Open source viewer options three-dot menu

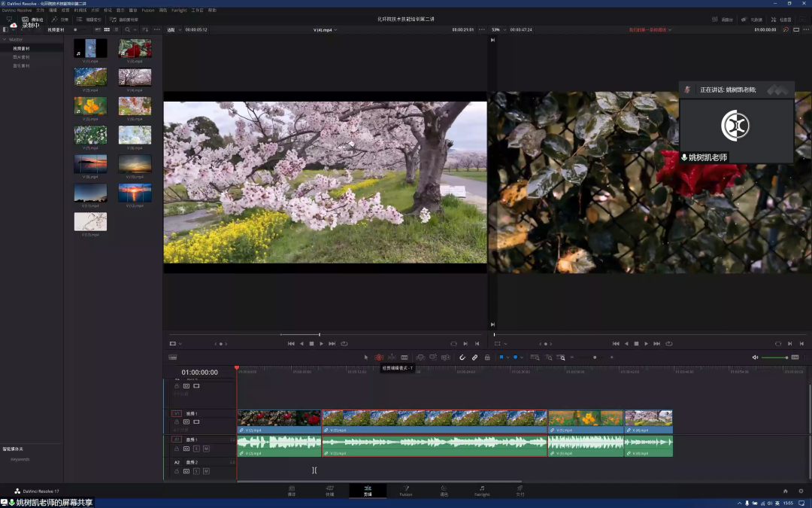click(x=482, y=29)
